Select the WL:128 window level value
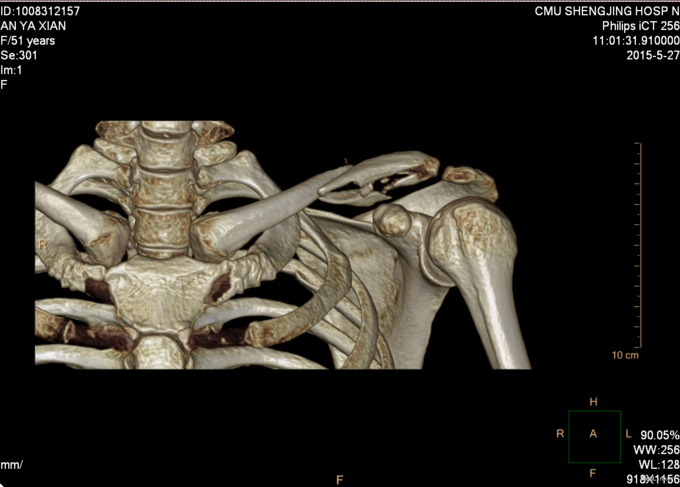 coord(657,465)
